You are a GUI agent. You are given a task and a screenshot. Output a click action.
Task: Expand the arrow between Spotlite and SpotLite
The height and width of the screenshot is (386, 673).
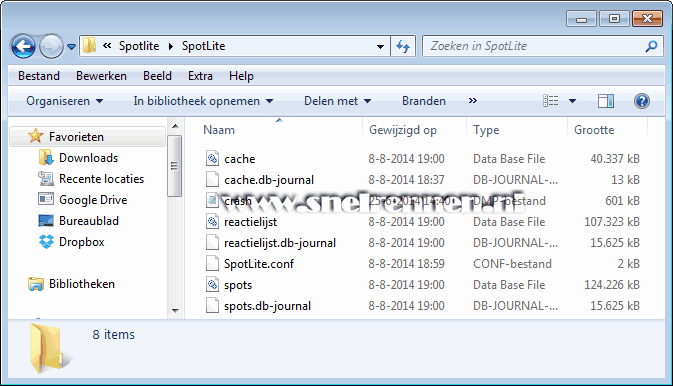coord(170,46)
